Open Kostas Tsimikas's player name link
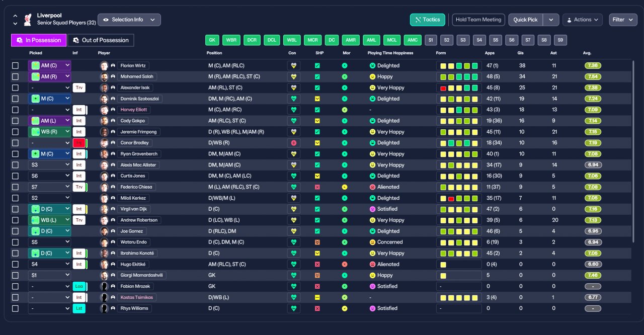Screen dimensions: 644x335 tap(137, 297)
